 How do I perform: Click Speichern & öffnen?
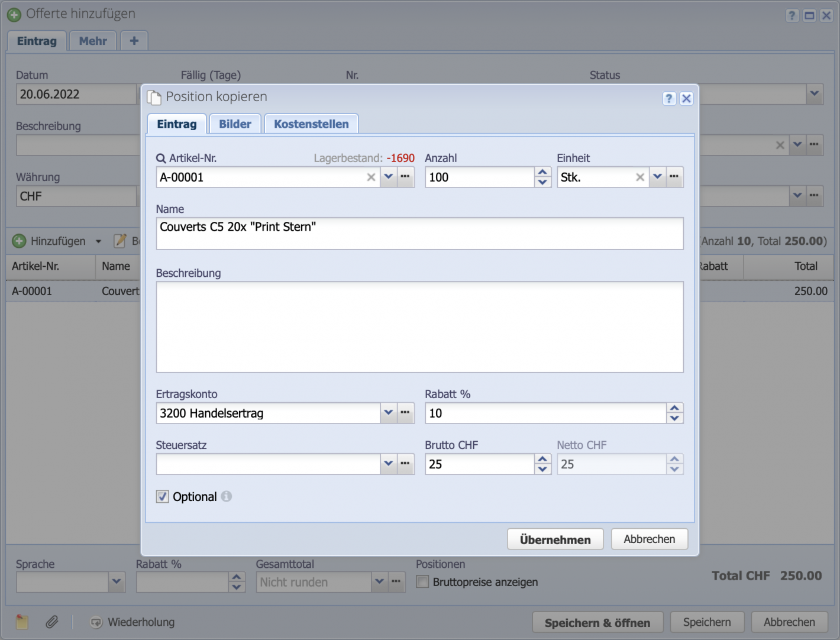click(x=597, y=622)
